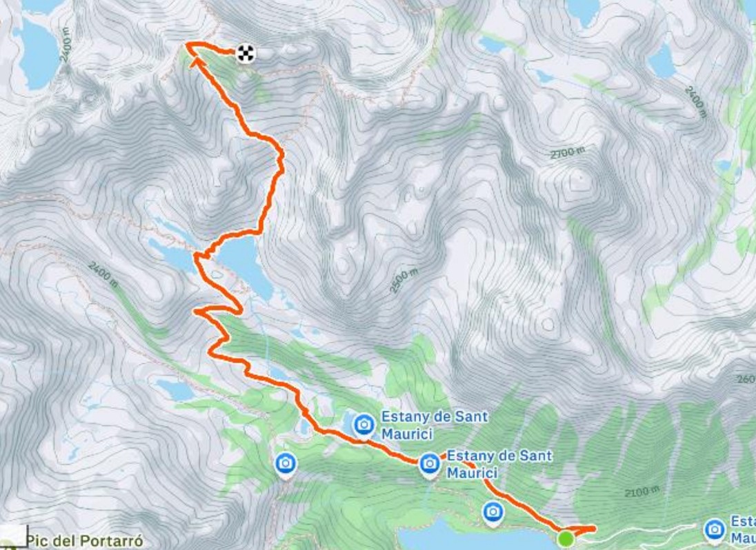Click the 2100 m contour label

tap(641, 492)
